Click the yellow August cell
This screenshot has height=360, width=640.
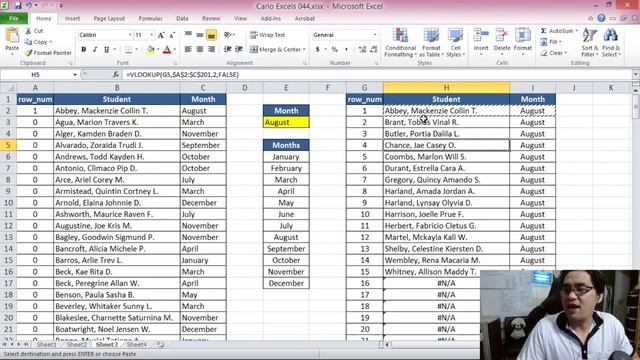[x=286, y=122]
